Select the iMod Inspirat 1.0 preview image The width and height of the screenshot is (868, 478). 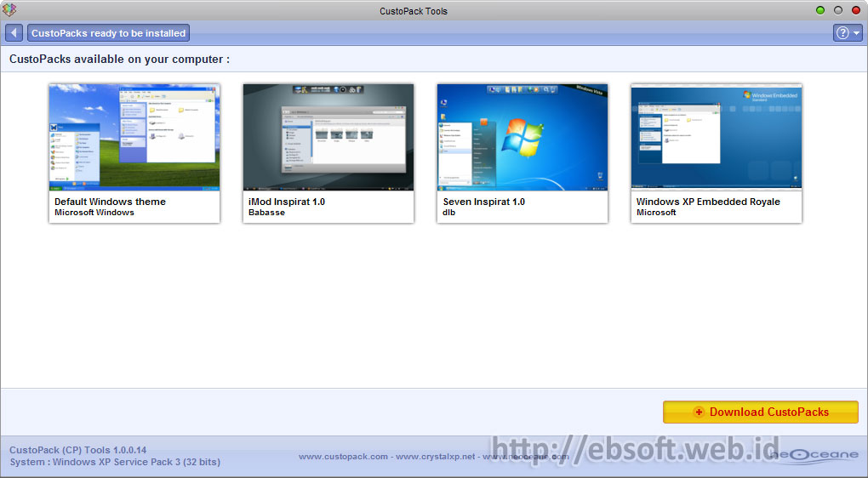click(x=328, y=137)
